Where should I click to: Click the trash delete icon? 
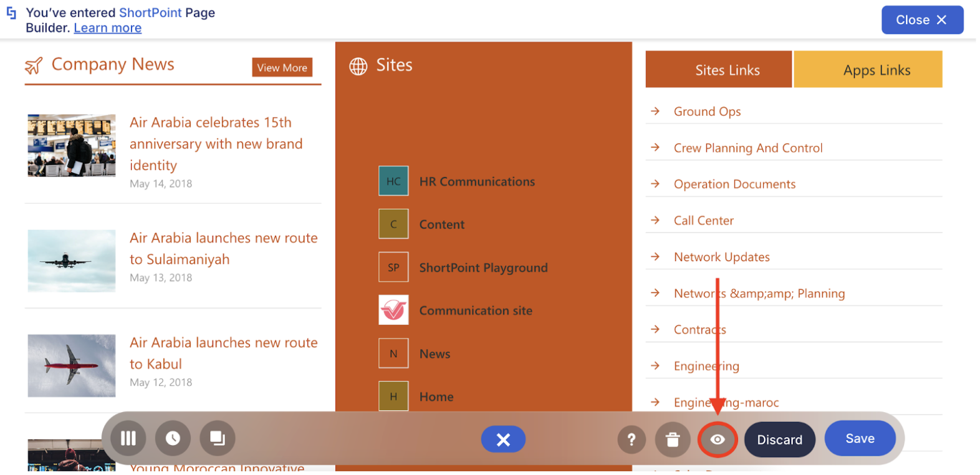click(x=673, y=439)
